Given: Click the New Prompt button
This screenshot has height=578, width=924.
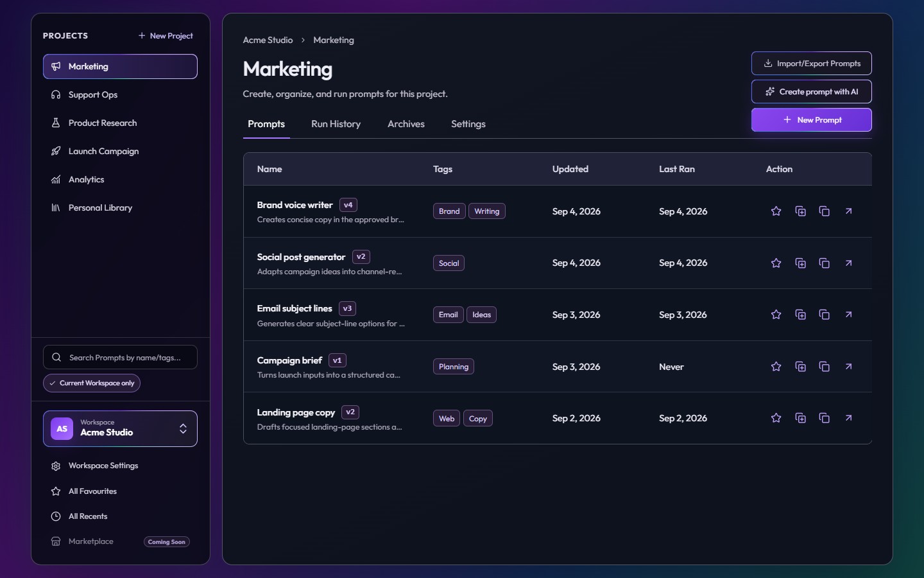Looking at the screenshot, I should click(812, 120).
